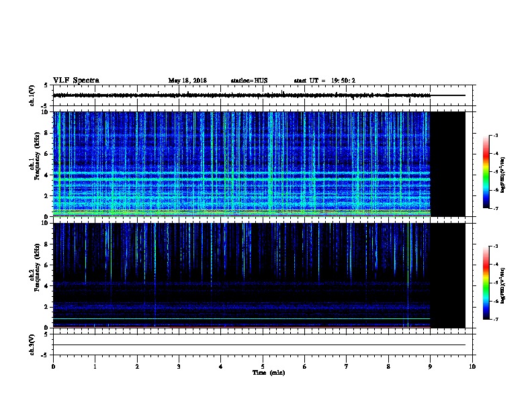Click the "8" frequency tick of ch.2 spectrogram
The height and width of the screenshot is (411, 532).
[48, 244]
